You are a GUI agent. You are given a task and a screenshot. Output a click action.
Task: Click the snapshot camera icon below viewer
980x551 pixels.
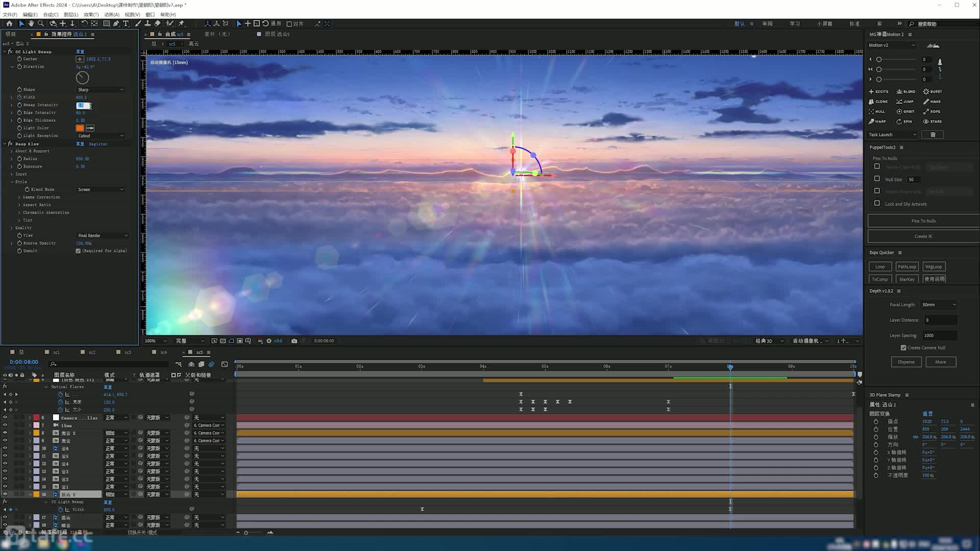point(294,341)
